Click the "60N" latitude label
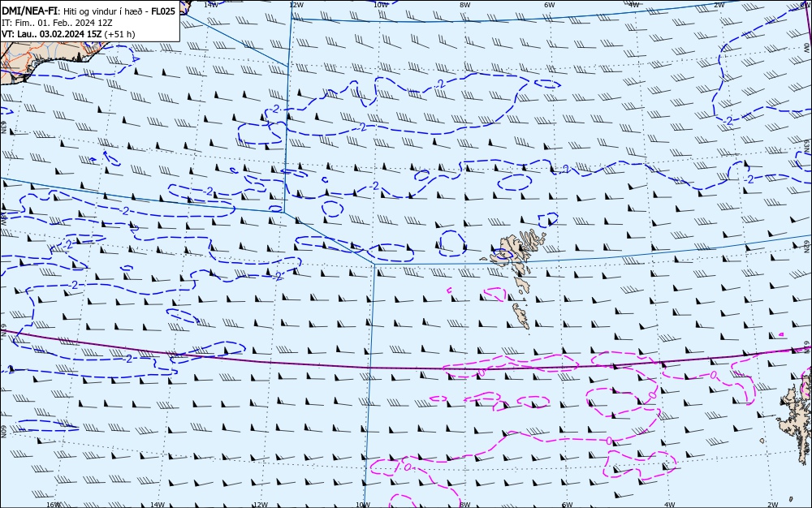 click(x=3, y=432)
